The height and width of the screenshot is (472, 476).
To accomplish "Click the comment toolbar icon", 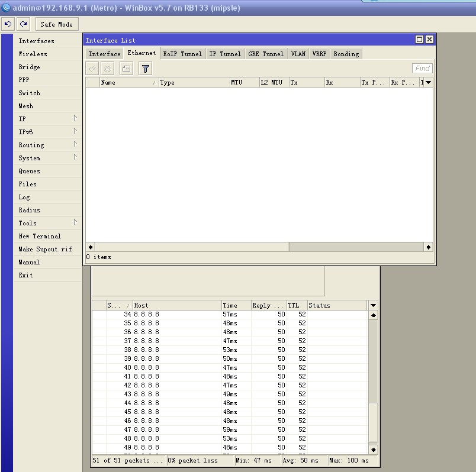I will (126, 69).
